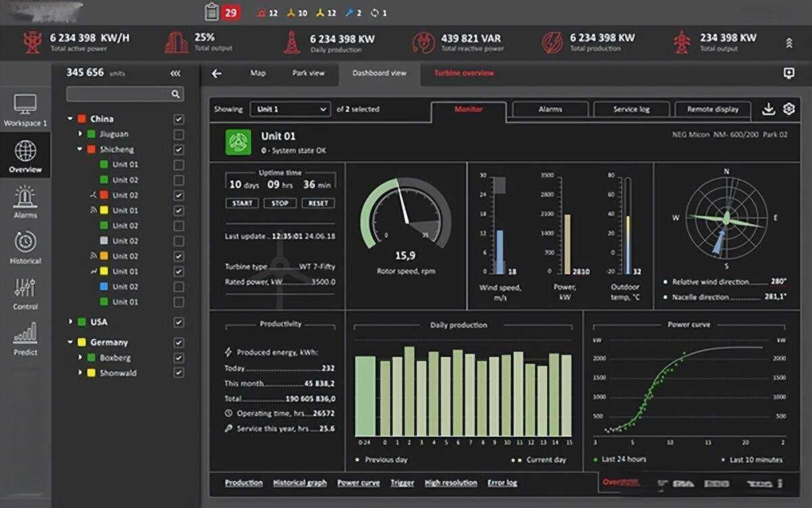Uncheck the orange Unit 02 checkbox
This screenshot has width=812, height=508.
(x=179, y=256)
